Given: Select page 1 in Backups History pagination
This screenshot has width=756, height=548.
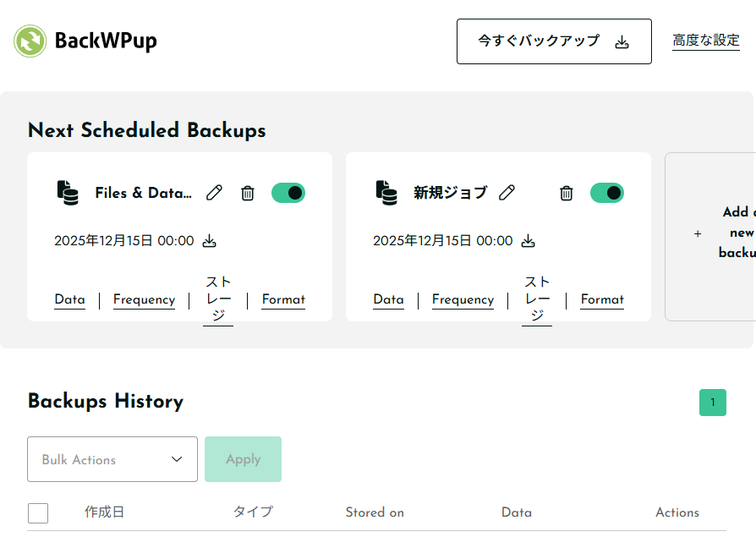Looking at the screenshot, I should point(713,403).
